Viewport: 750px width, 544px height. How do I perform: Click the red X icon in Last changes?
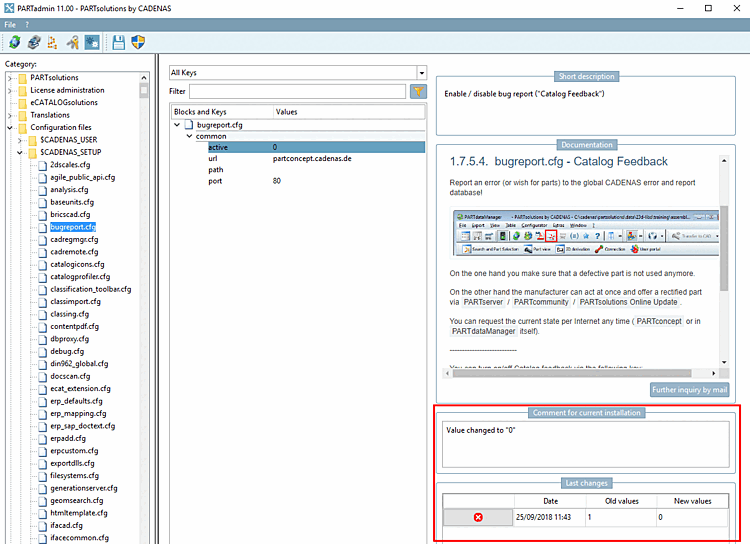click(x=478, y=517)
